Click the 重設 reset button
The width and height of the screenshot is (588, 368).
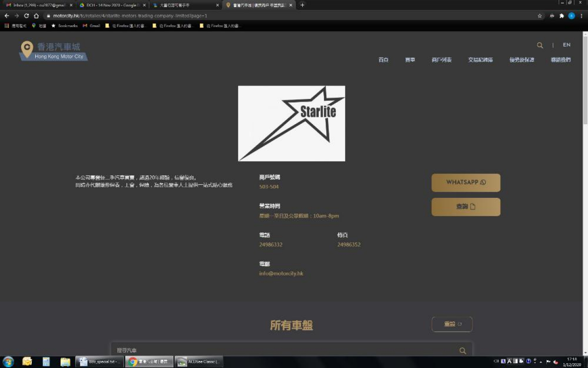point(452,324)
